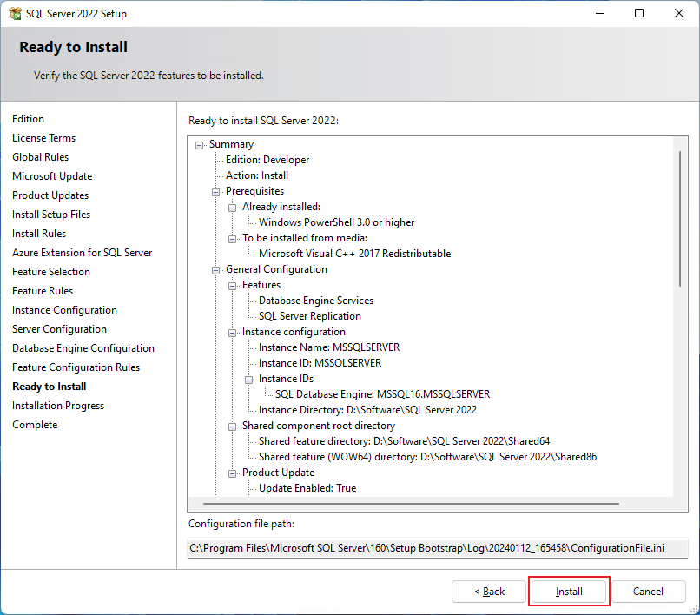
Task: Select 'Instance Name: MSSQLSERVER' row
Action: [x=329, y=347]
